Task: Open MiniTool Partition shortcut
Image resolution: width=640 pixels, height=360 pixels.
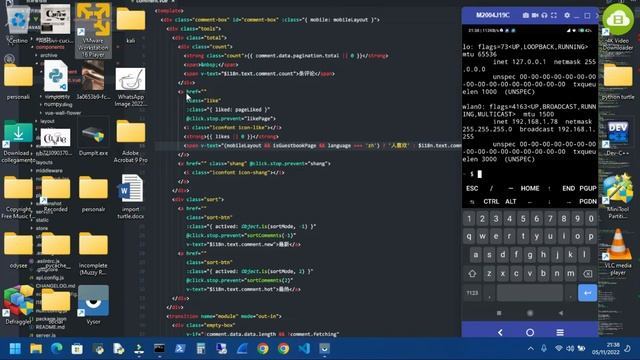Action: pos(618,195)
